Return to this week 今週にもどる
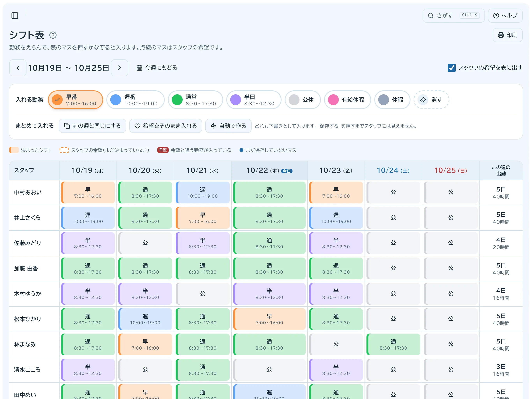 (x=157, y=68)
